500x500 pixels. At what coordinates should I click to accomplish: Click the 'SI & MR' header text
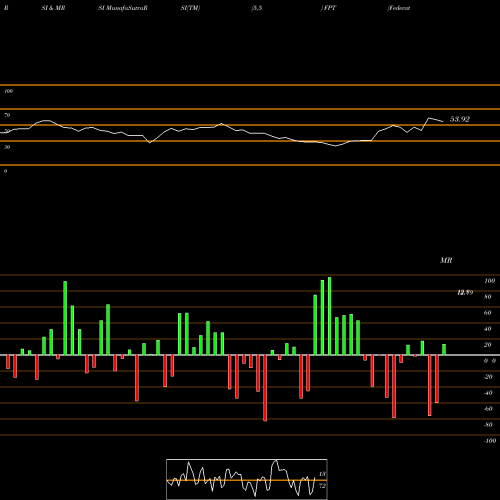(x=53, y=8)
